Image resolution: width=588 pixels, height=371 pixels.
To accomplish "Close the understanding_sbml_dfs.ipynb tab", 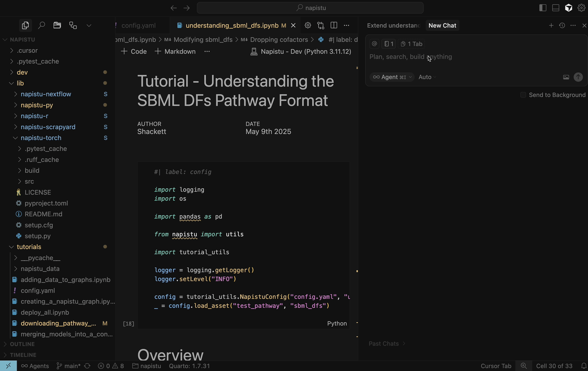I will point(293,25).
